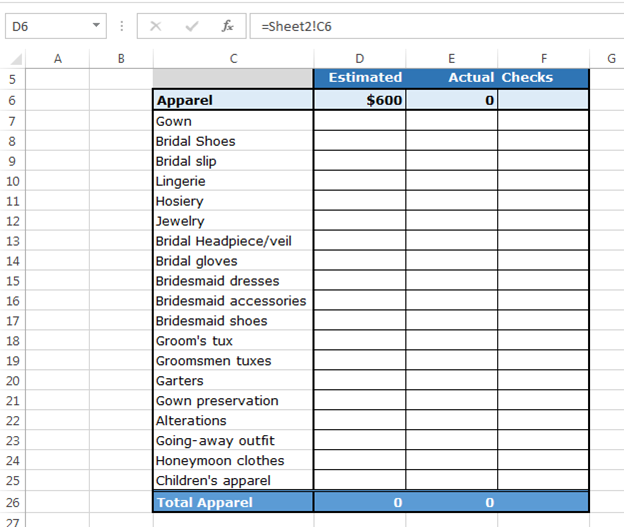Image resolution: width=624 pixels, height=527 pixels.
Task: Click the Going-away outfit cell
Action: [x=233, y=441]
